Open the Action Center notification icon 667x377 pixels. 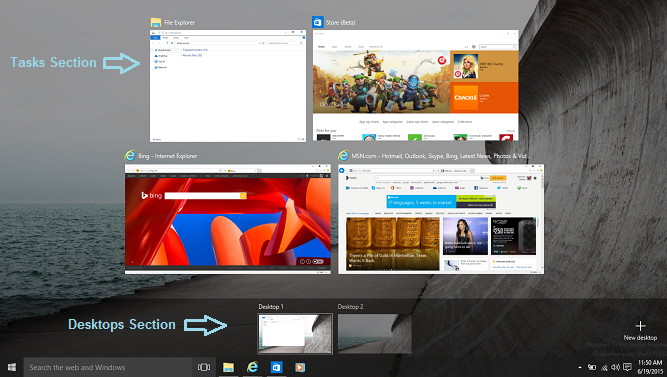(627, 367)
